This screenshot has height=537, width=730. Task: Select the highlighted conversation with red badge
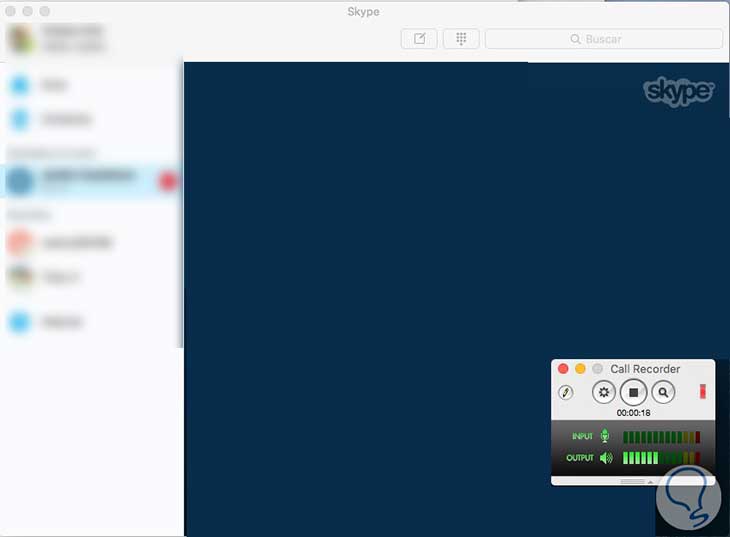(91, 181)
